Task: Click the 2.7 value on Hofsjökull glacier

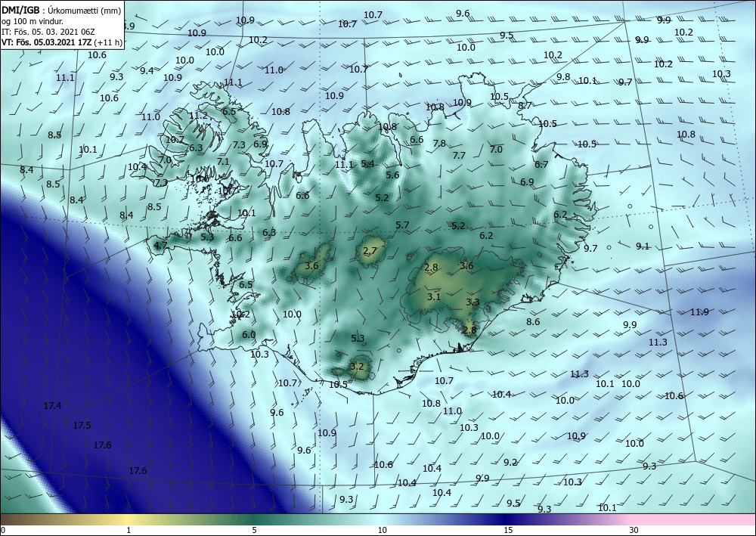Action: [370, 250]
